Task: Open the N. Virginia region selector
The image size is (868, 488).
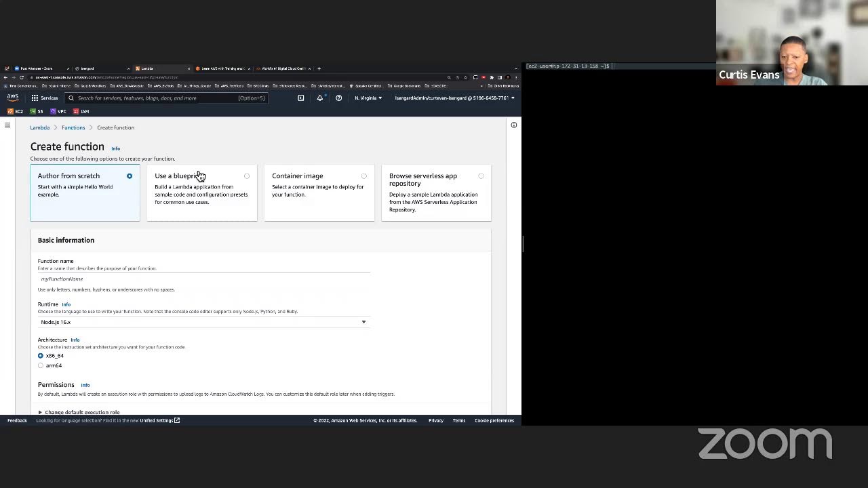Action: [368, 98]
